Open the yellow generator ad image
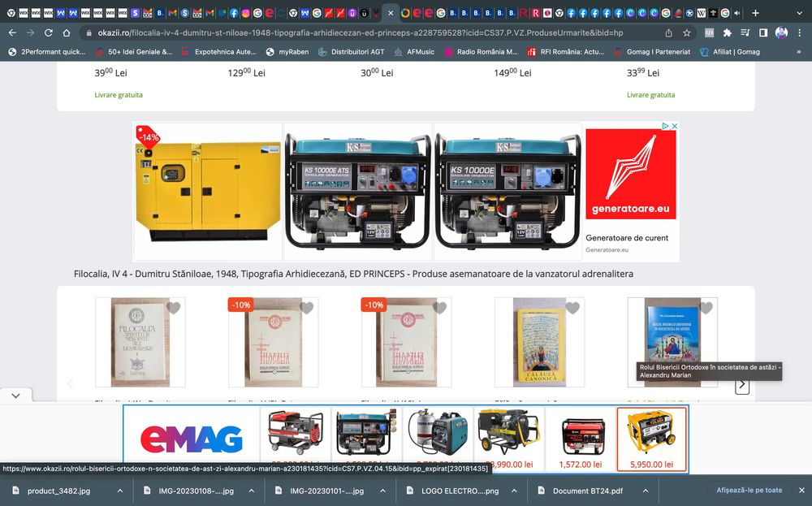 point(208,192)
